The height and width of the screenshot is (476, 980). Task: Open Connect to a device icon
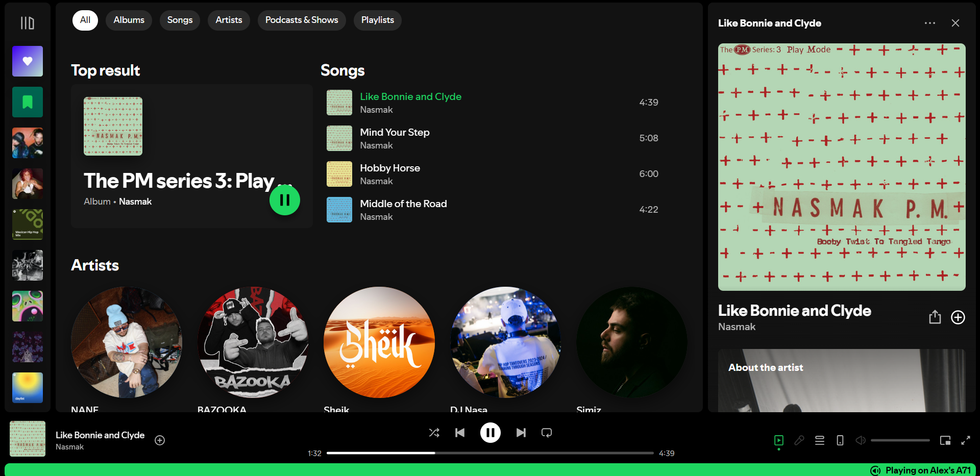[x=840, y=440]
